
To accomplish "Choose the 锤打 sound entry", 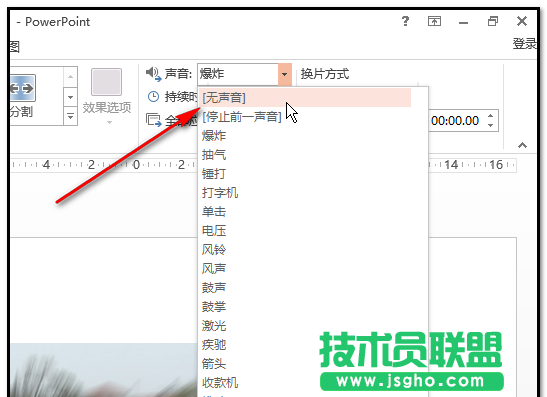I will pyautogui.click(x=305, y=173).
